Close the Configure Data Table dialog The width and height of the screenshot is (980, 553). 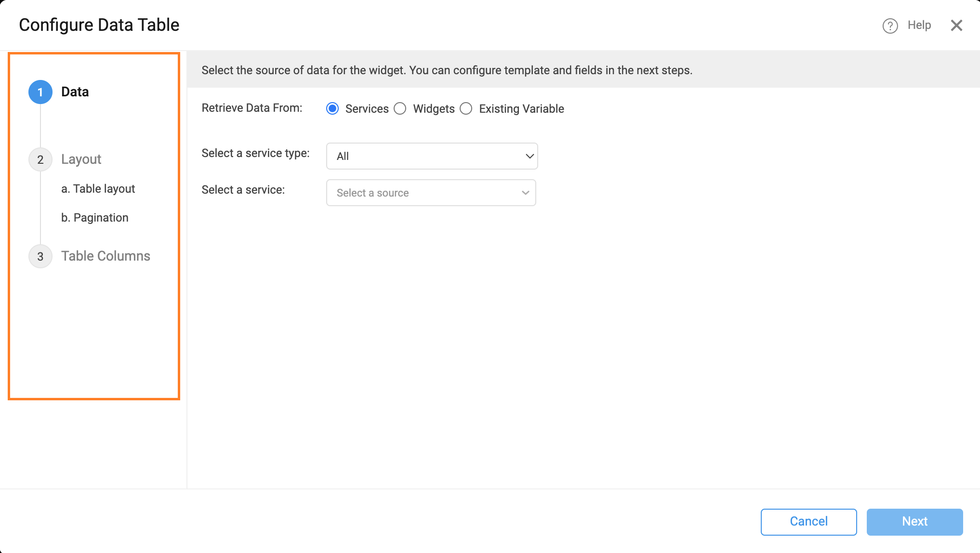click(956, 25)
